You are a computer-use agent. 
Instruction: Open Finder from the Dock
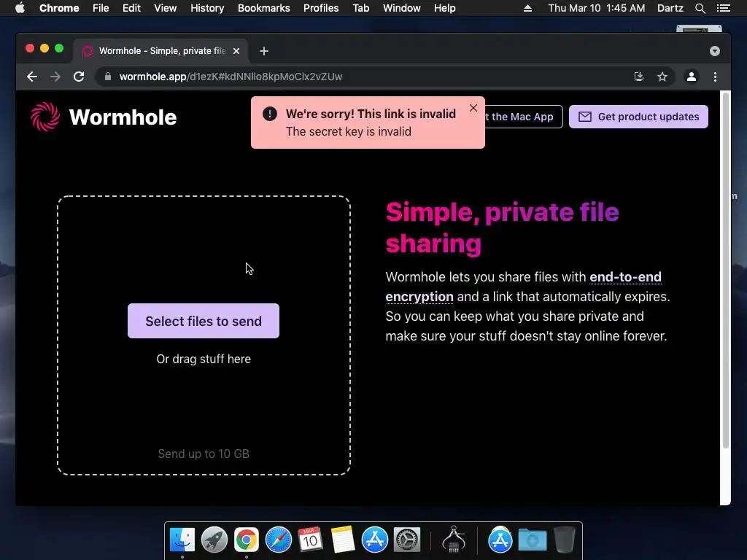click(x=182, y=540)
